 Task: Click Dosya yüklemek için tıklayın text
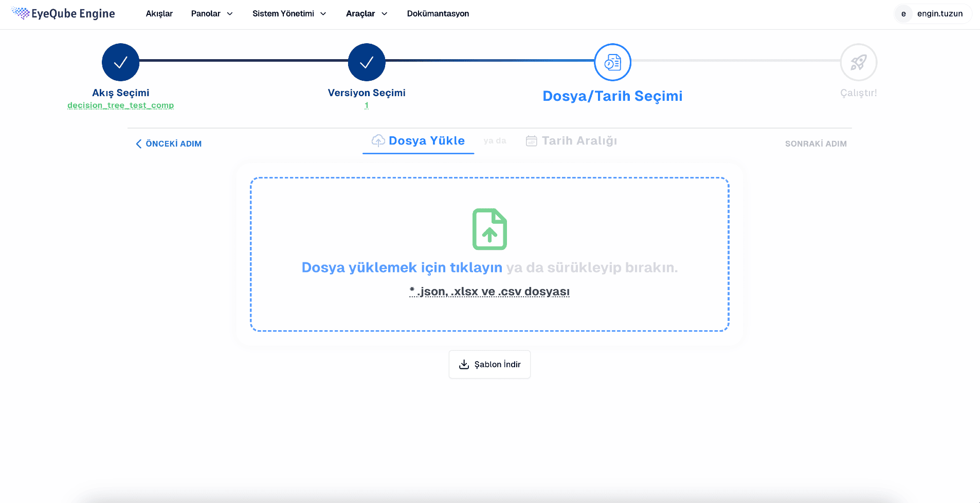point(402,267)
